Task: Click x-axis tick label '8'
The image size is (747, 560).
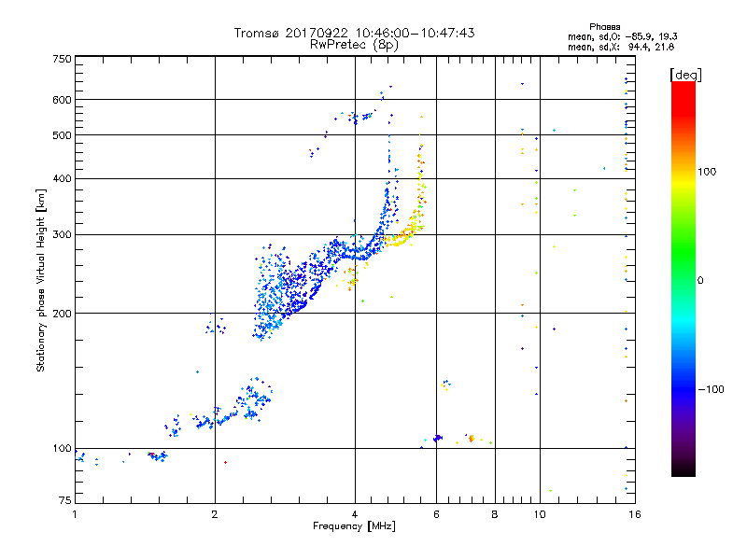Action: 495,514
